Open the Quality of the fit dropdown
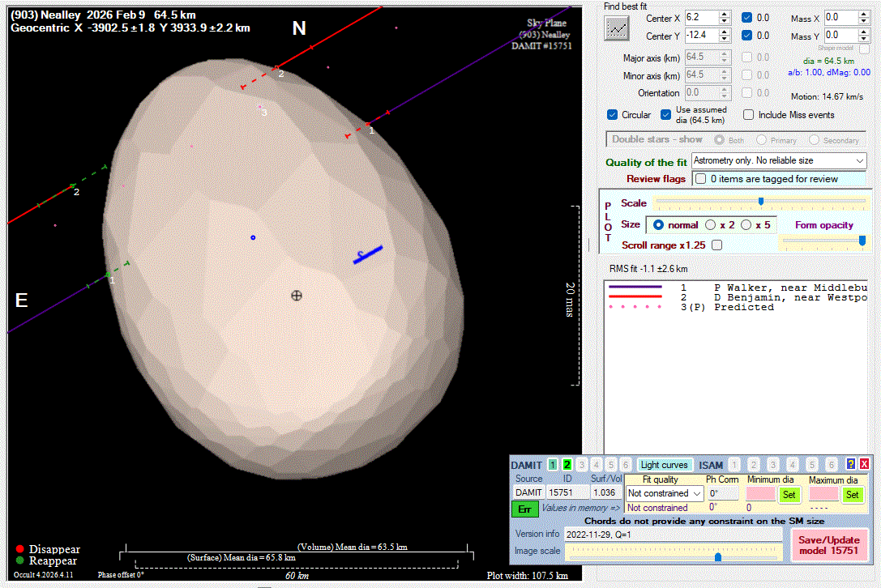Screen dimensions: 881x588 pos(859,161)
